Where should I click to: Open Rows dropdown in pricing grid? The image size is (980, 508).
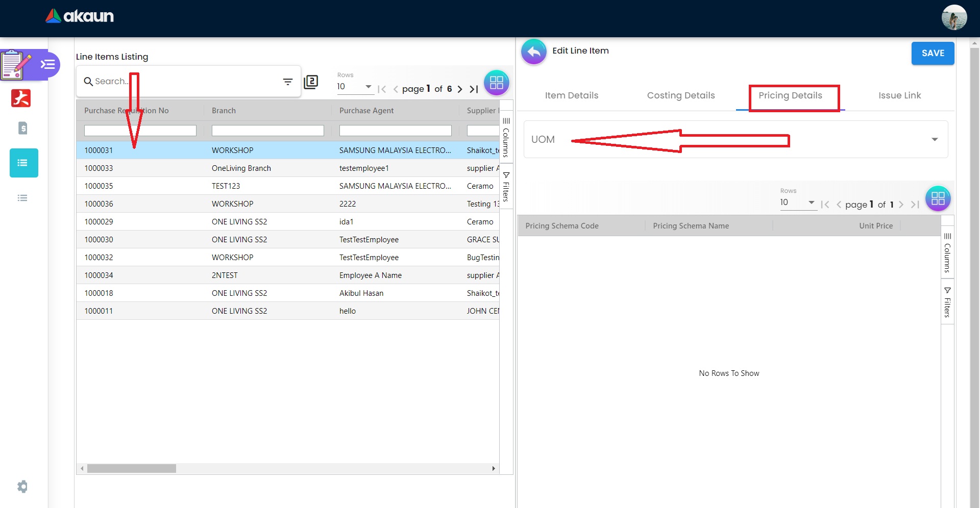click(x=797, y=202)
